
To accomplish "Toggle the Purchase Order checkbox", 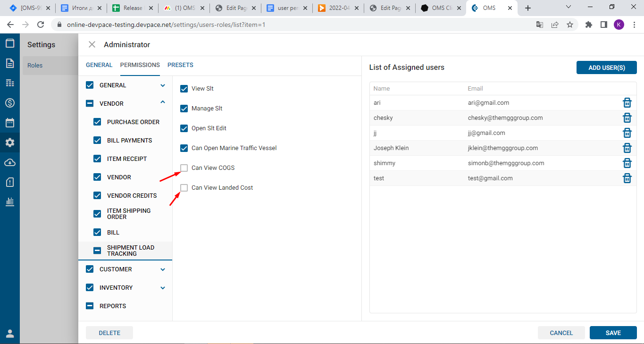I will tap(97, 122).
